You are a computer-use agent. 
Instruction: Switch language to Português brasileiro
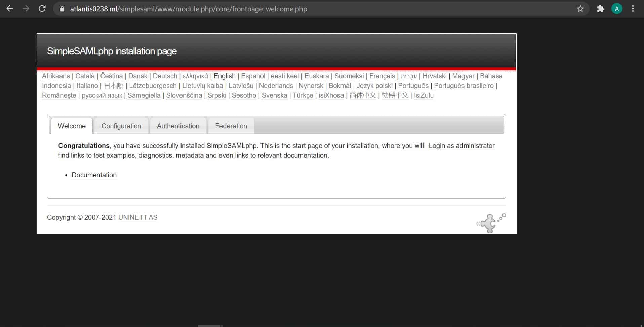coord(464,86)
